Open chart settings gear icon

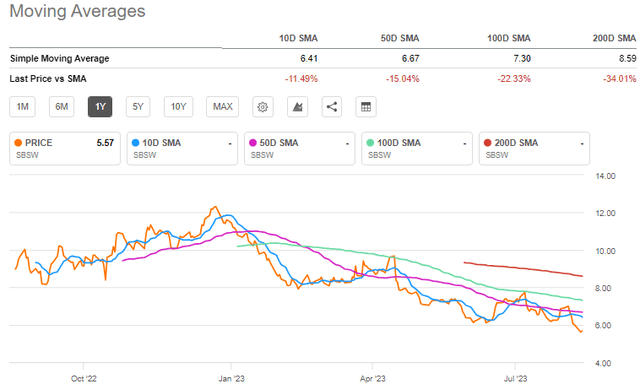tap(262, 107)
